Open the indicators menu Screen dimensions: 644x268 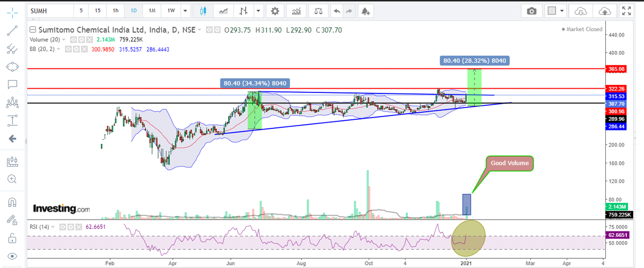coord(296,11)
